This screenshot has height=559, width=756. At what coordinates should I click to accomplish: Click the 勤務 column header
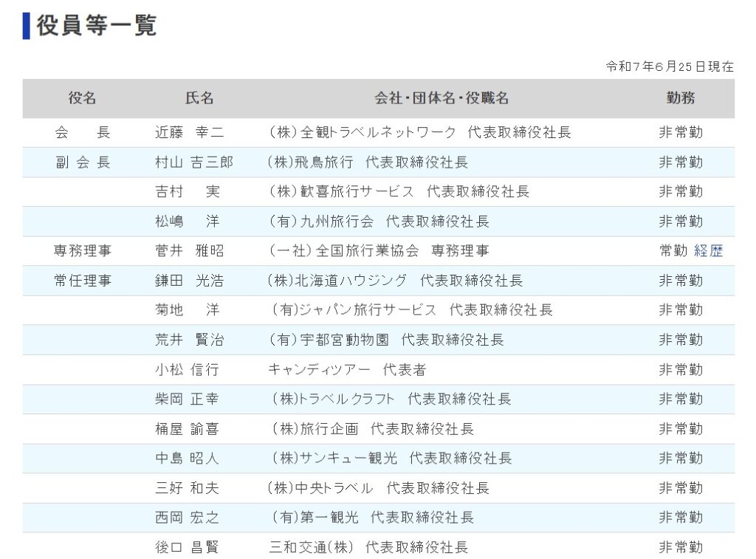point(680,98)
